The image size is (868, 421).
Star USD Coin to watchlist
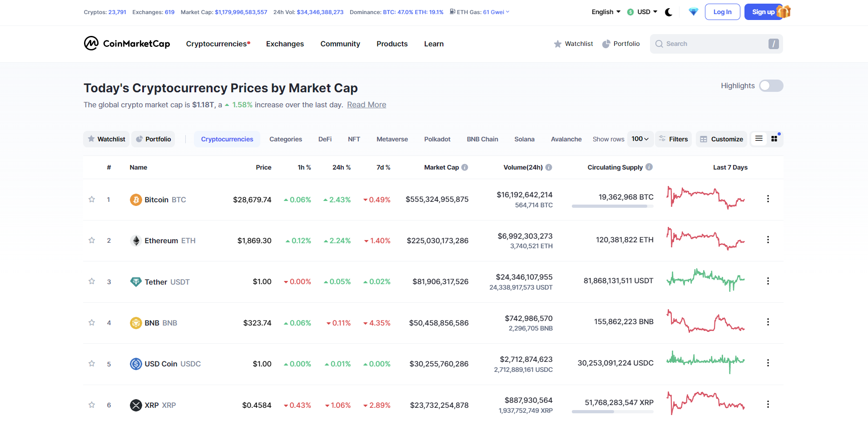tap(92, 363)
